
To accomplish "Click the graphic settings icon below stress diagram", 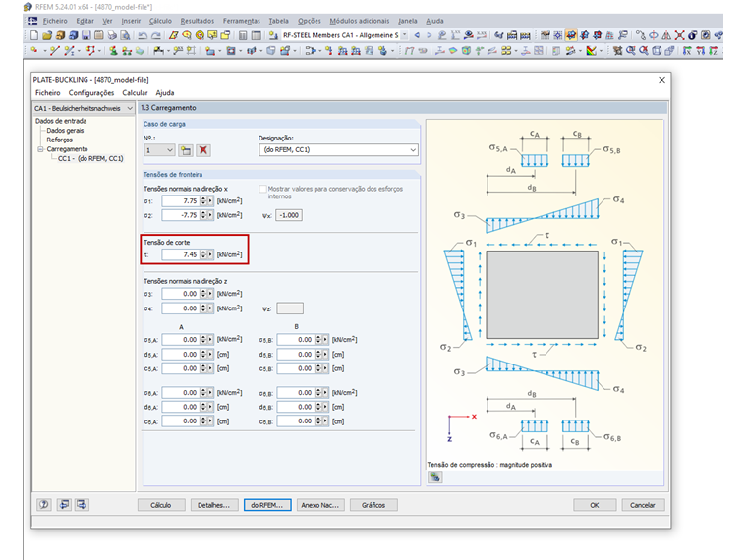I will tap(435, 476).
